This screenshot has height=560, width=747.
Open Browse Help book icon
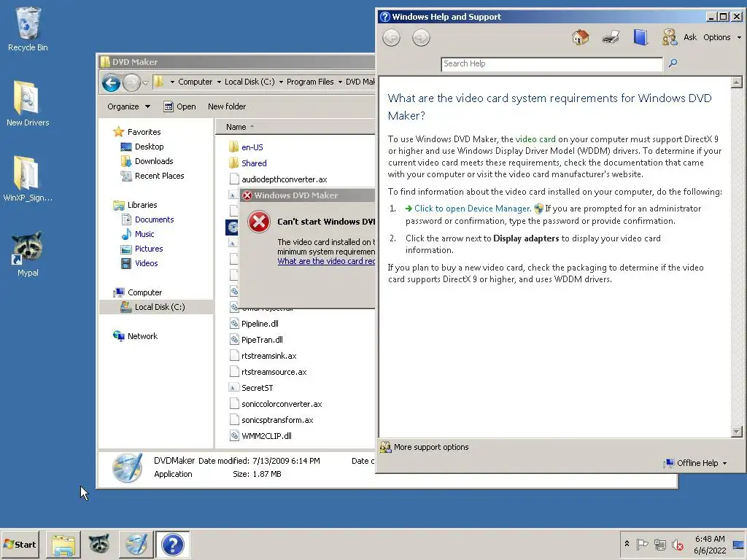point(640,37)
